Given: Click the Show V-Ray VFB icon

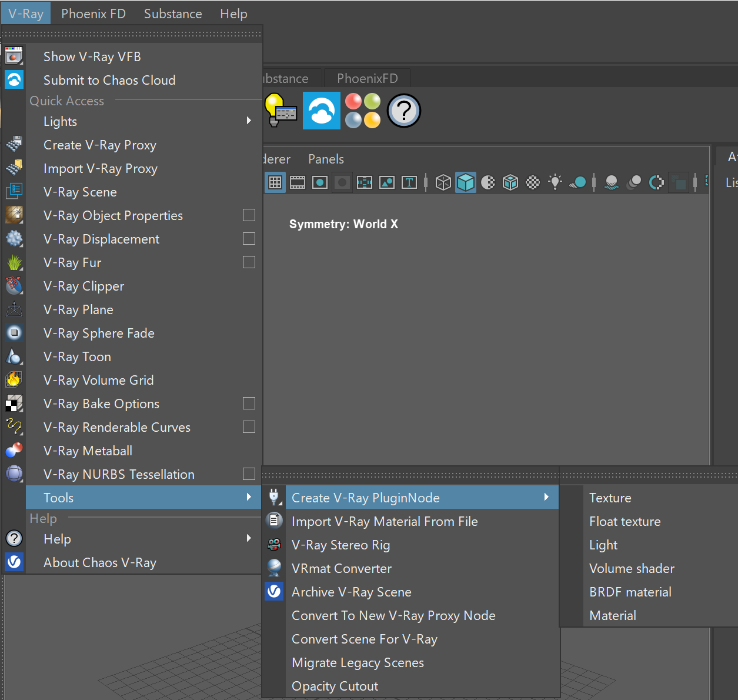Looking at the screenshot, I should click(x=14, y=56).
